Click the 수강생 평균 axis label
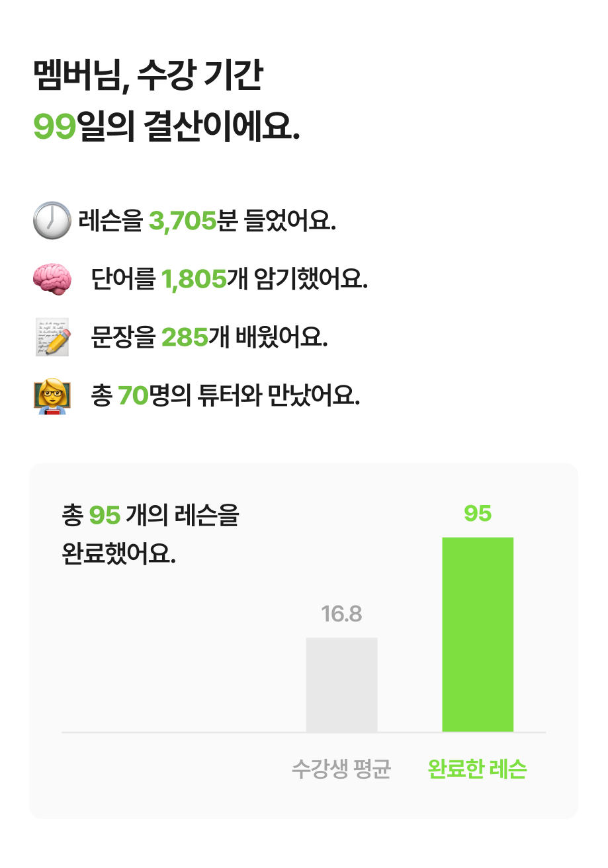The width and height of the screenshot is (608, 868). click(x=341, y=769)
